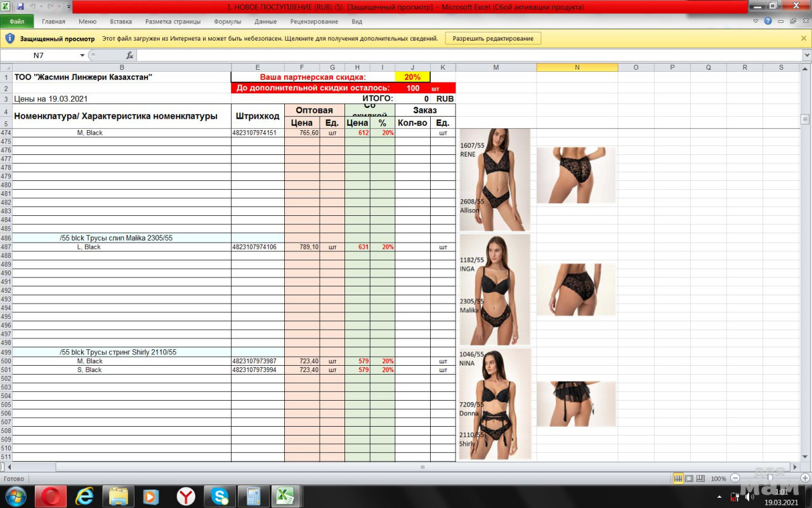Image resolution: width=812 pixels, height=508 pixels.
Task: Open Excel Help via the question mark icon
Action: pyautogui.click(x=768, y=21)
